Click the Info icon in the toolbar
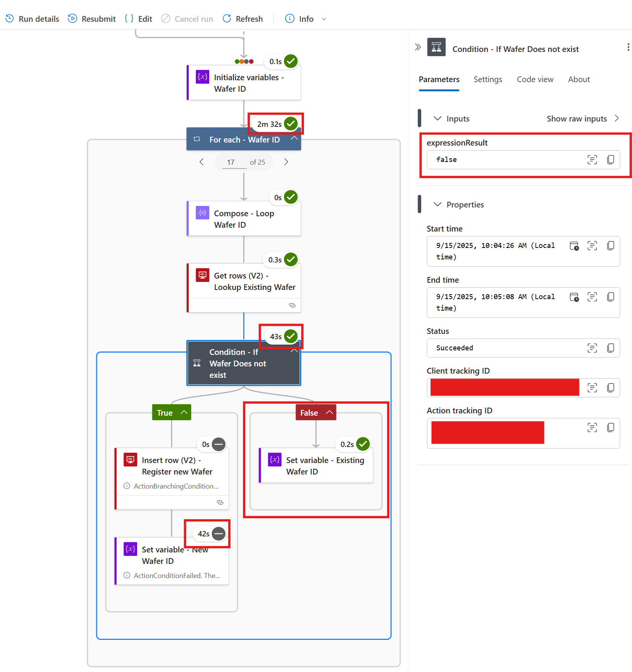The height and width of the screenshot is (672, 632). click(289, 18)
